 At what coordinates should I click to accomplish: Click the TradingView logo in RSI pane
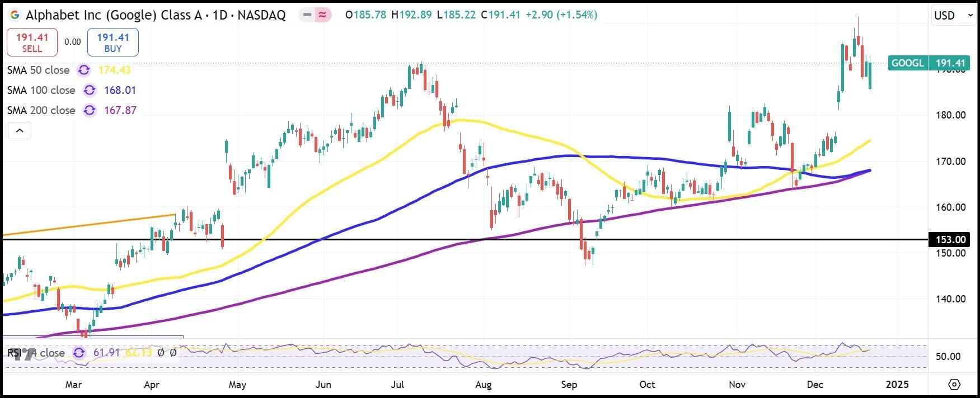(x=21, y=353)
